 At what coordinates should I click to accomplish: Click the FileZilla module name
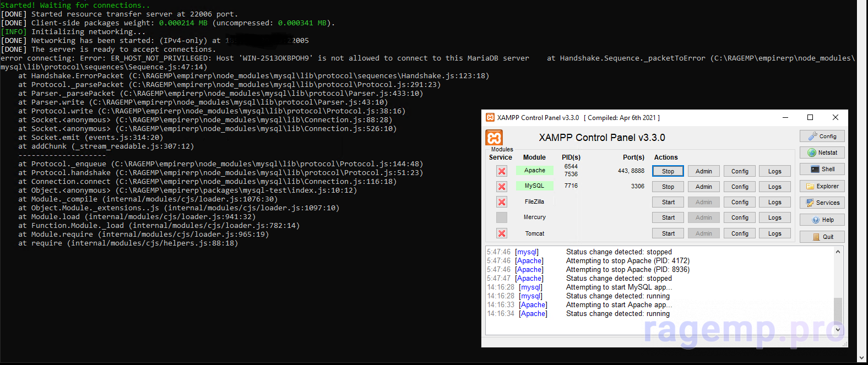point(534,202)
